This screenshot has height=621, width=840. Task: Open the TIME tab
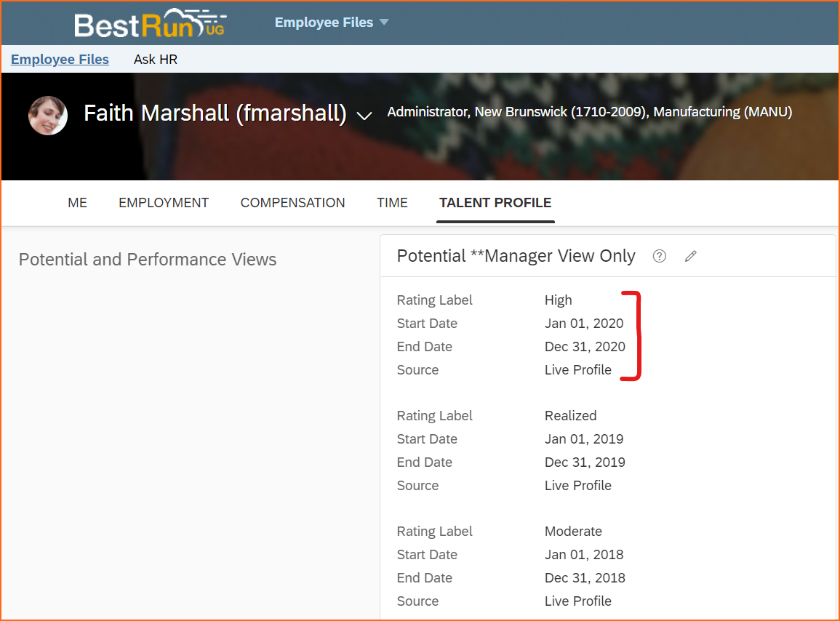point(392,203)
